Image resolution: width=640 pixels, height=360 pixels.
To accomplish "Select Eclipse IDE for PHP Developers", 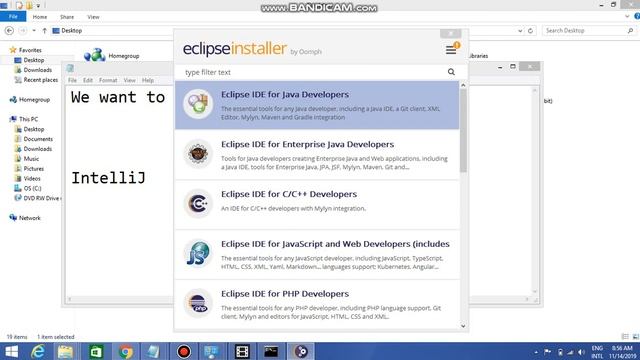I will tap(317, 304).
